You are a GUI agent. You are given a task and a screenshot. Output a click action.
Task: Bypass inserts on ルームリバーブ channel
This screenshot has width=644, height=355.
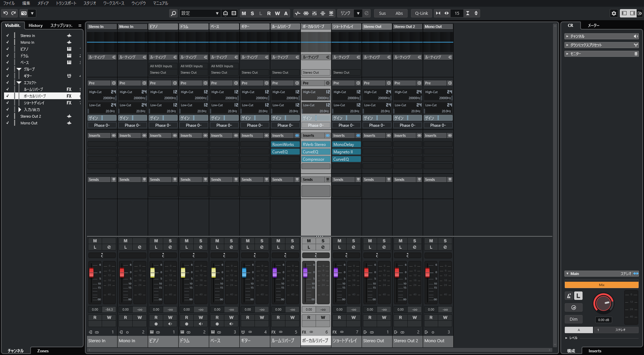(297, 135)
